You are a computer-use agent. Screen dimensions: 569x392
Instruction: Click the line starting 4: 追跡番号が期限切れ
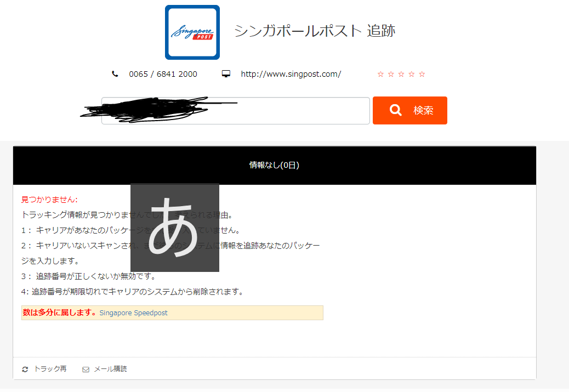pyautogui.click(x=133, y=292)
